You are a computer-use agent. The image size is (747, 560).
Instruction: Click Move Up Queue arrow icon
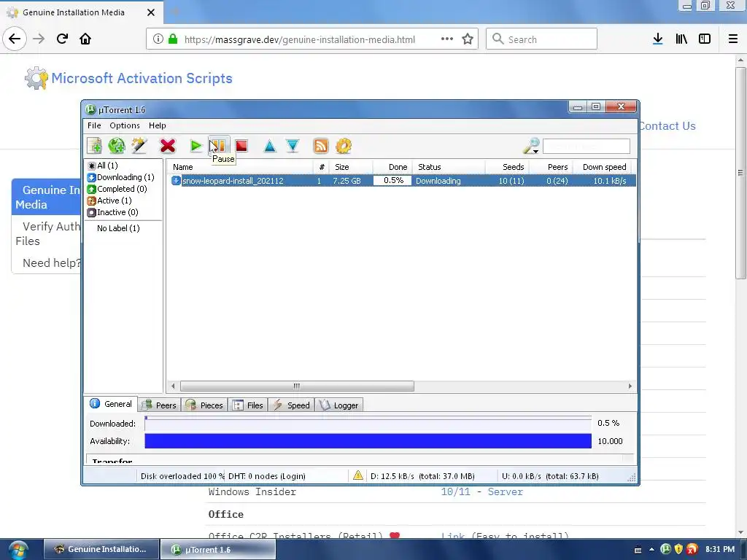pos(270,146)
